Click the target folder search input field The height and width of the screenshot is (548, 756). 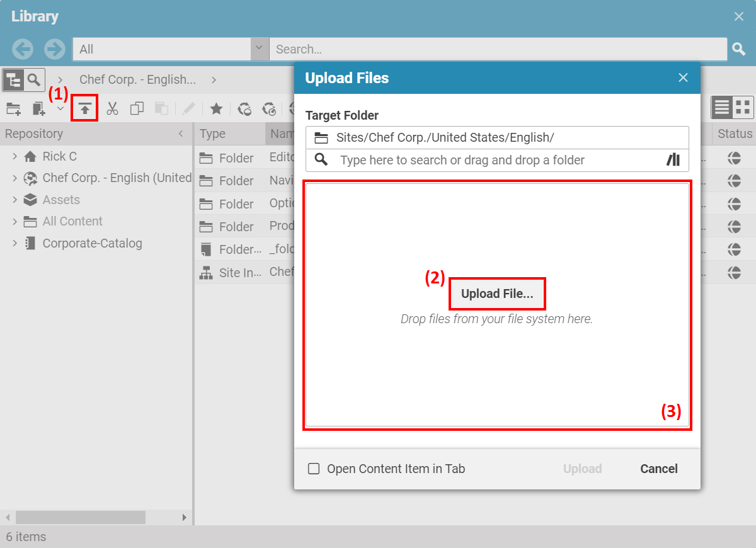point(498,160)
